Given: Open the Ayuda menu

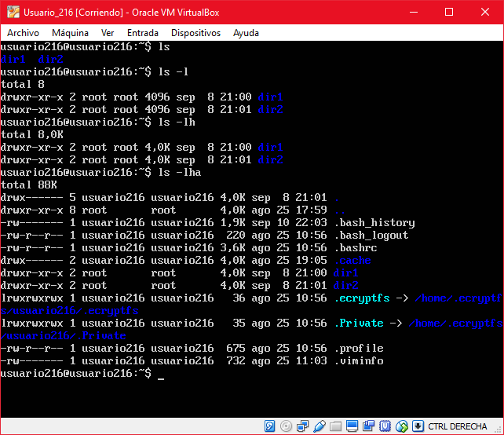Looking at the screenshot, I should 246,33.
